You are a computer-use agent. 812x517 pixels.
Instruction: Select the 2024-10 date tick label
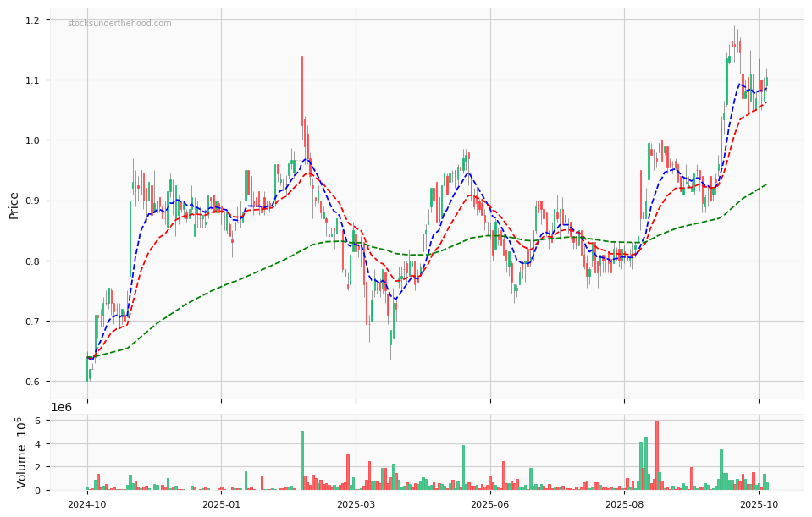coord(87,504)
